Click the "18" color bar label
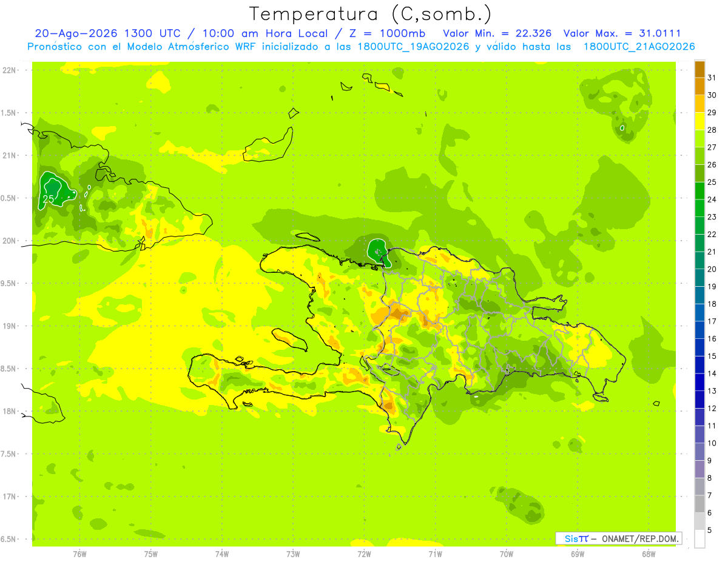This screenshot has height=562, width=728. click(x=712, y=304)
